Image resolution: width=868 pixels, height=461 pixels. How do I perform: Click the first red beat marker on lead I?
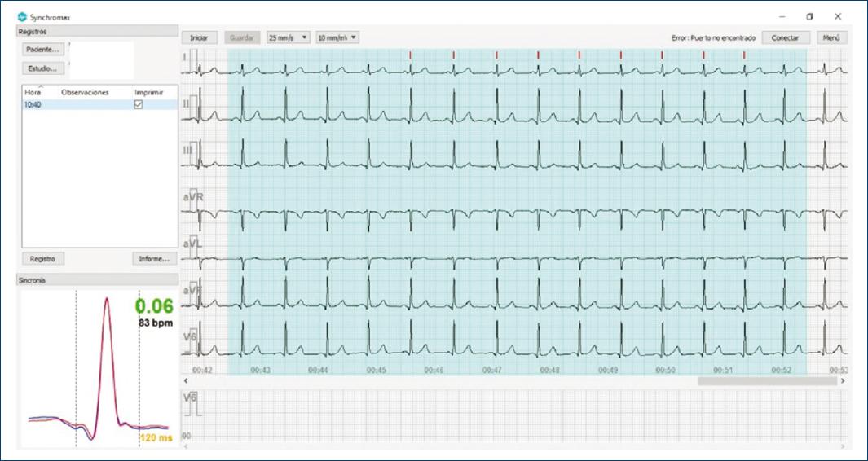coord(411,55)
